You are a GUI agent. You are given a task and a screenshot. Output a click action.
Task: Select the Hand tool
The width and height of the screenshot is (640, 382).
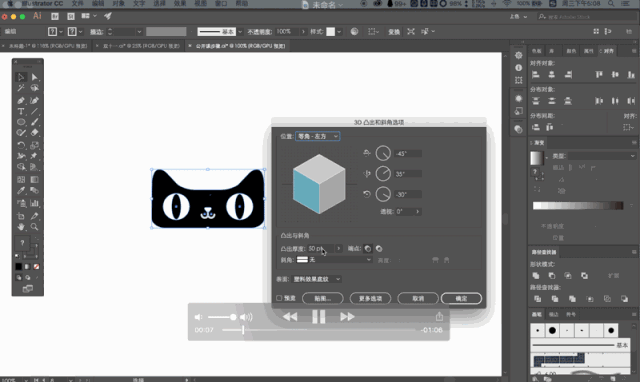click(x=21, y=227)
